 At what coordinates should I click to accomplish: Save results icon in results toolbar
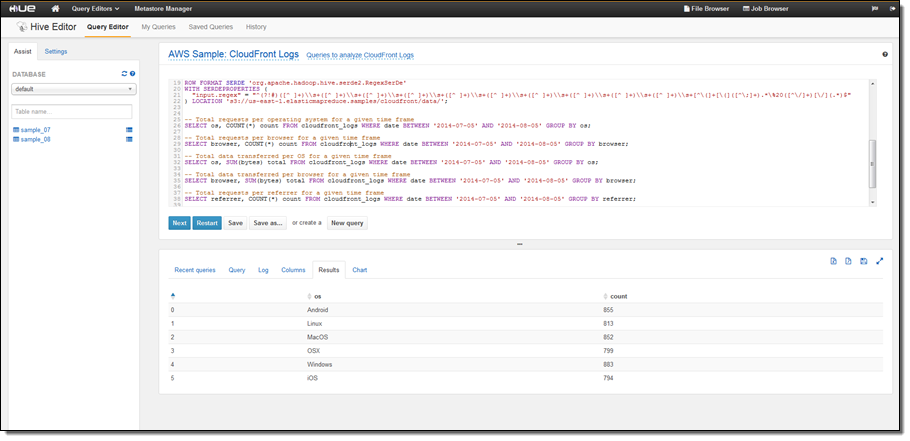click(863, 261)
